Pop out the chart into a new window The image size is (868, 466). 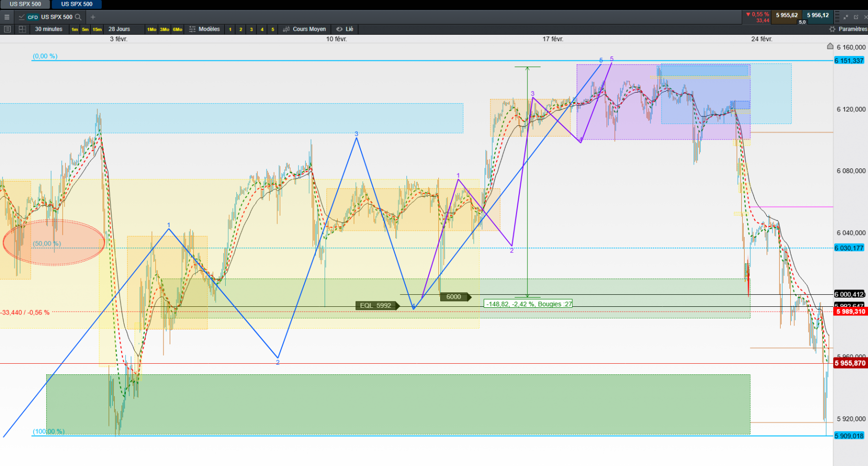pyautogui.click(x=856, y=17)
